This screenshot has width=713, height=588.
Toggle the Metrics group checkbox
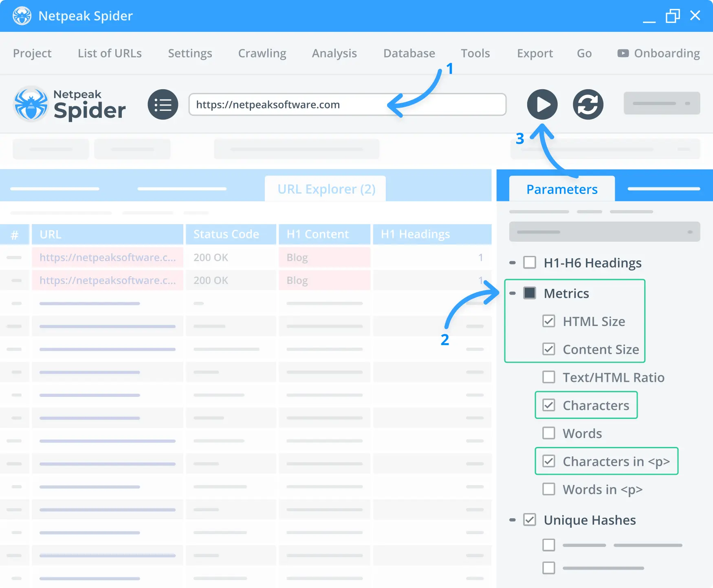click(529, 293)
